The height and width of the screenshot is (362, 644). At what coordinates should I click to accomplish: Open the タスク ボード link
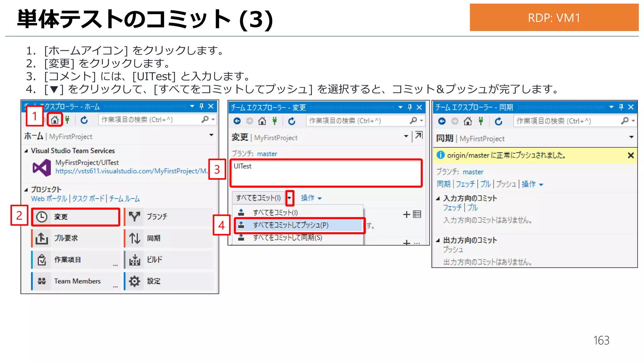pyautogui.click(x=88, y=199)
